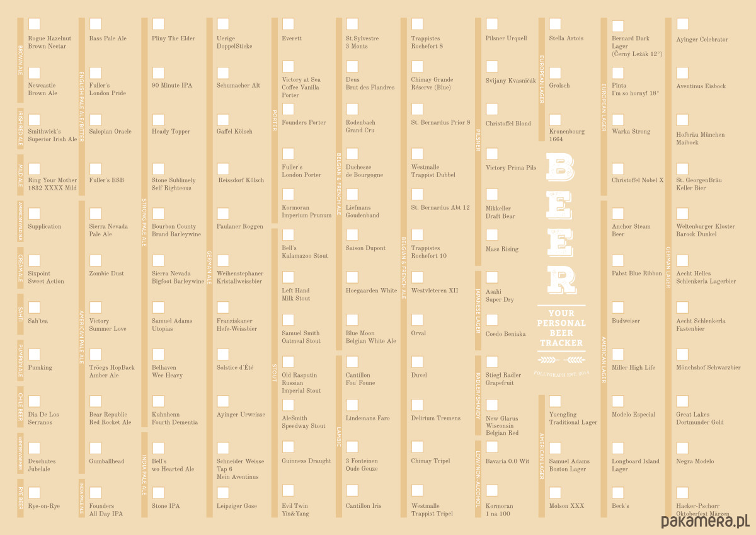Select the 'Mikkeller Draft Bear' text
Screen dimensions: 756x535
point(501,212)
